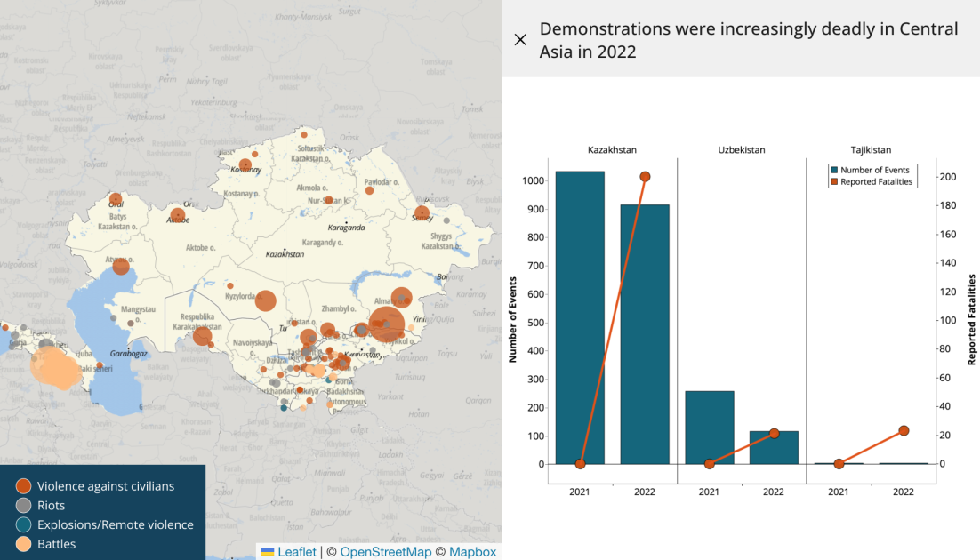
Task: Click the Riots legend gray circle
Action: pos(23,506)
